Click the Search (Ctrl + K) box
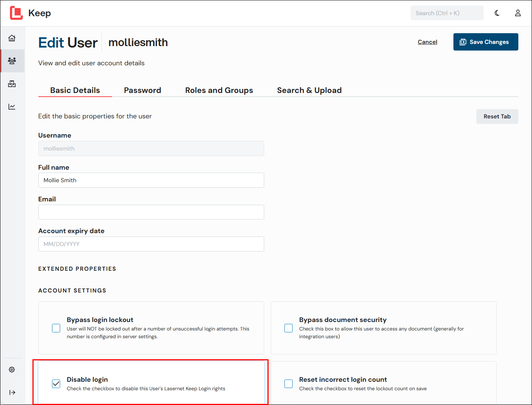The height and width of the screenshot is (405, 532). (x=447, y=13)
